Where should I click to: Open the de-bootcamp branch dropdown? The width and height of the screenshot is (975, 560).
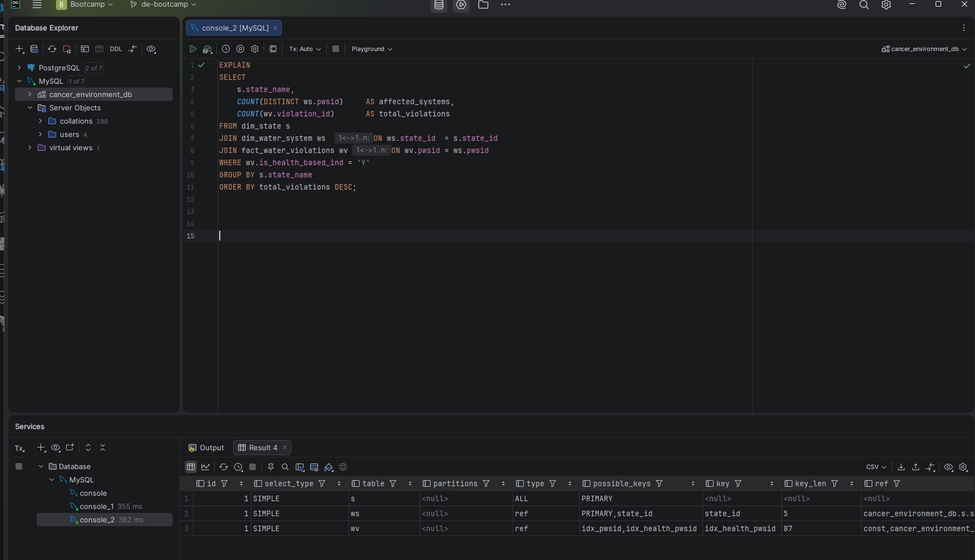coord(163,4)
